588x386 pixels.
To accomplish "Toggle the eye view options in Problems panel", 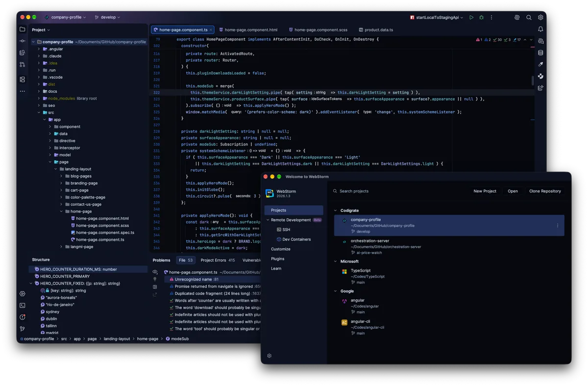I will point(155,272).
